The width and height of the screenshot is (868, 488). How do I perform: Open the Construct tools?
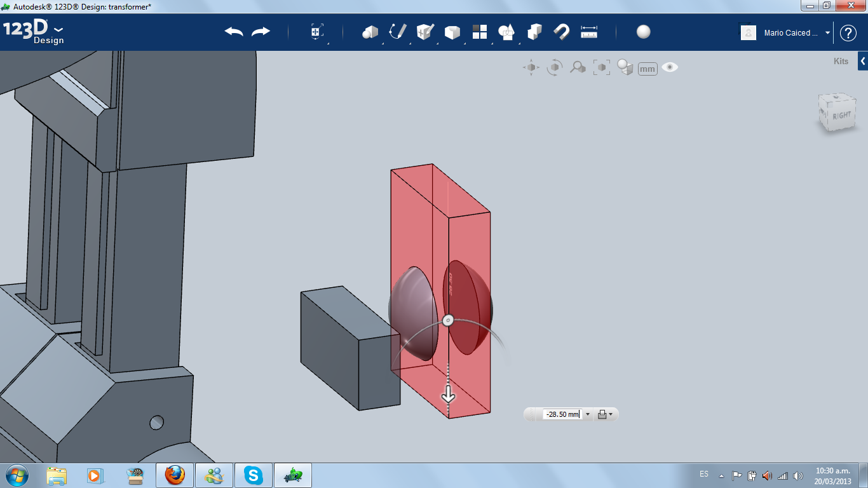coord(425,32)
